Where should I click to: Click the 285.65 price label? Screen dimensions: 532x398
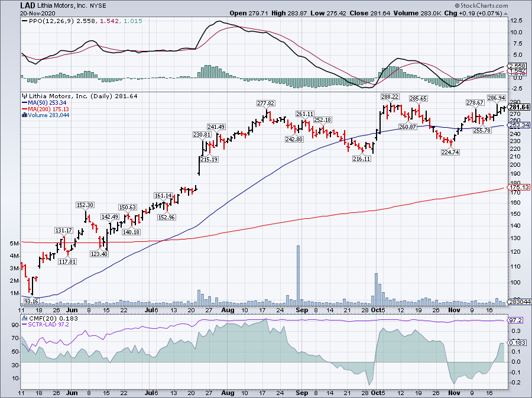coord(419,98)
